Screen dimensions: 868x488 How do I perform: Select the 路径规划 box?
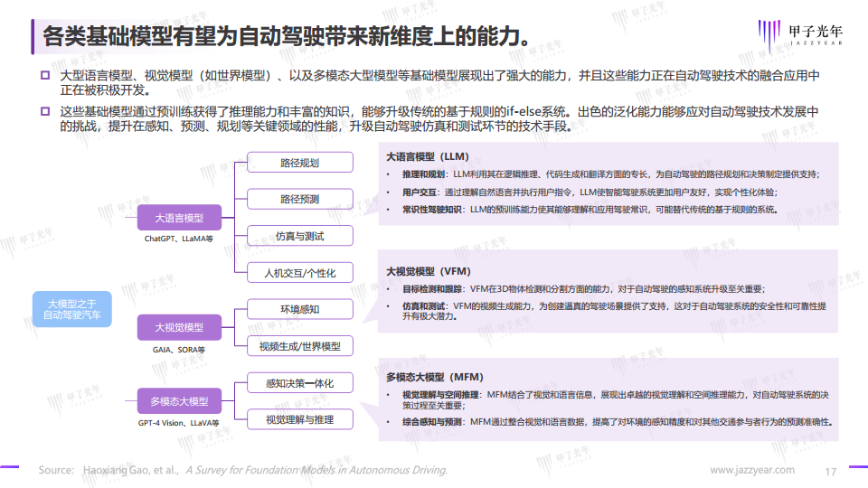click(299, 163)
